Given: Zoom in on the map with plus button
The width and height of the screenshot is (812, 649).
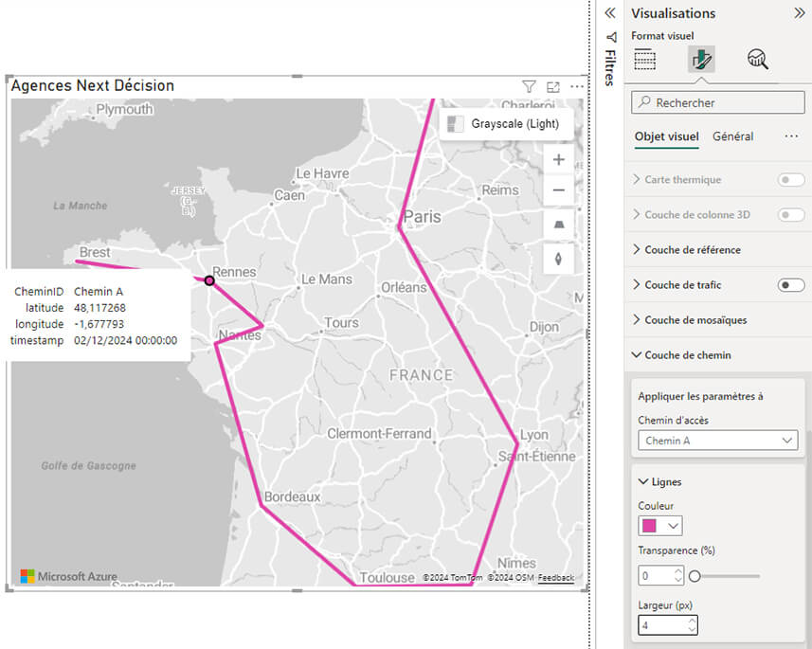Looking at the screenshot, I should point(558,159).
